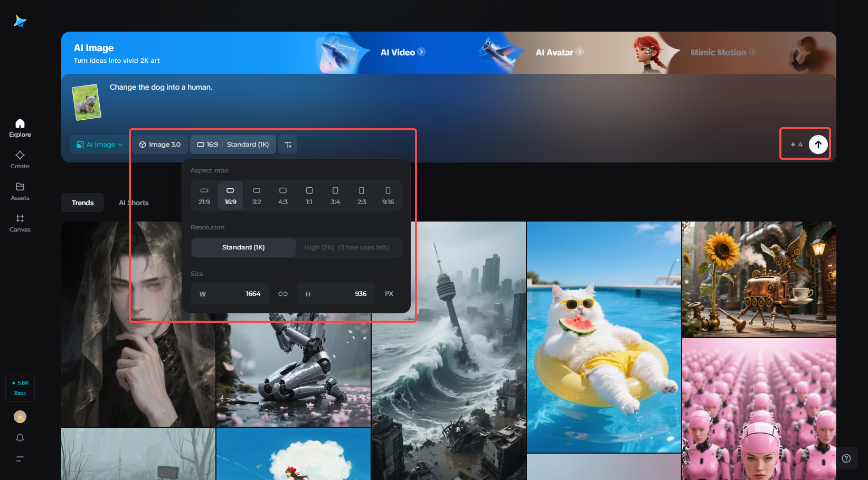Image resolution: width=868 pixels, height=480 pixels.
Task: Open the pink helmeted robots image
Action: point(759,409)
